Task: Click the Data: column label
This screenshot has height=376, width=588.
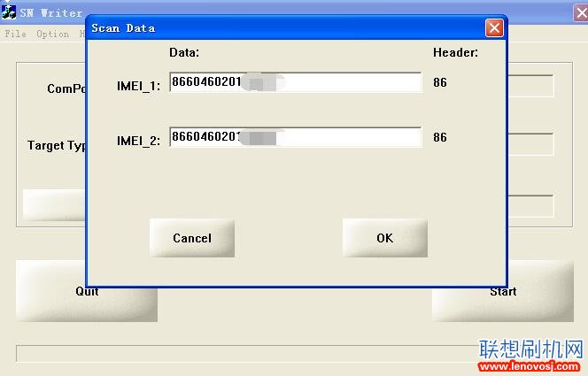Action: point(184,52)
